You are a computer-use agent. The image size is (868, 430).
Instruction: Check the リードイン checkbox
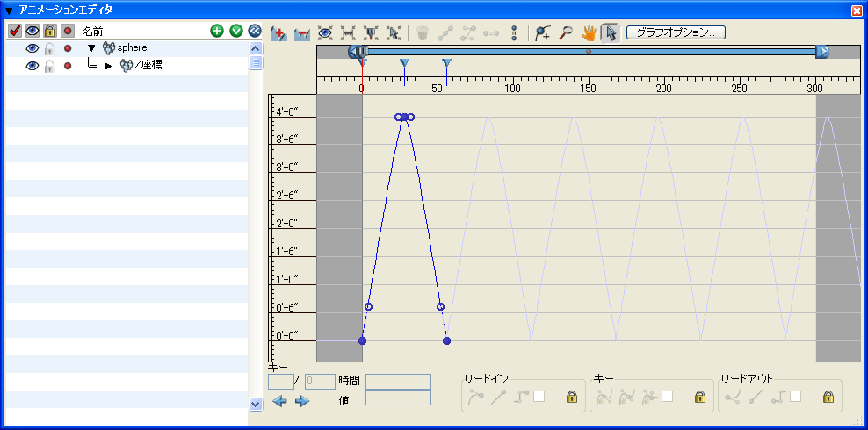coord(539,397)
